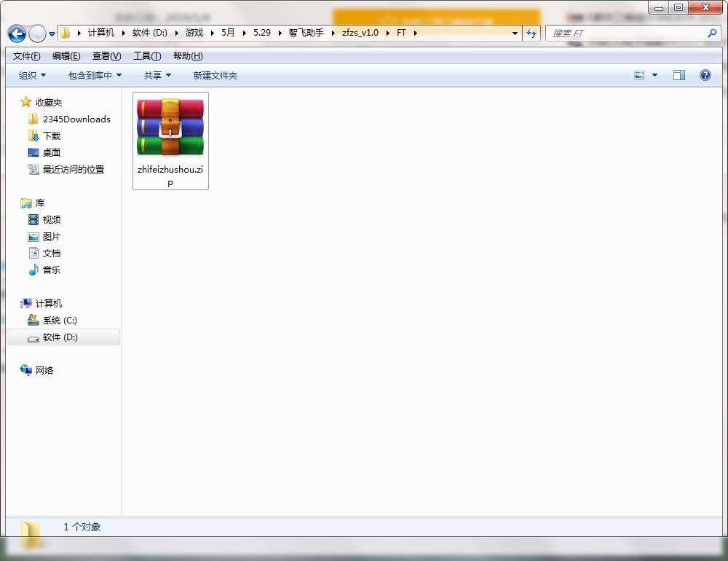
Task: Open 2345Downloads favorite folder
Action: coord(76,119)
